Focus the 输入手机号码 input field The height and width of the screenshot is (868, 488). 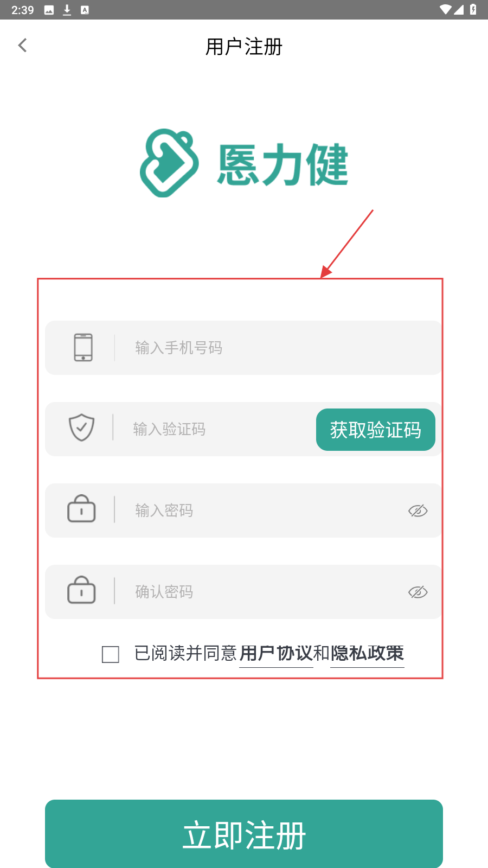pyautogui.click(x=244, y=348)
